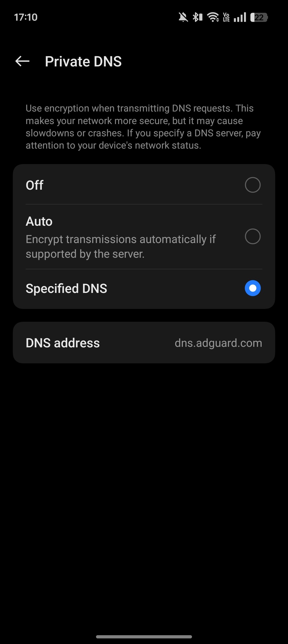Tap the Private DNS page title
288x644 pixels.
pos(83,62)
